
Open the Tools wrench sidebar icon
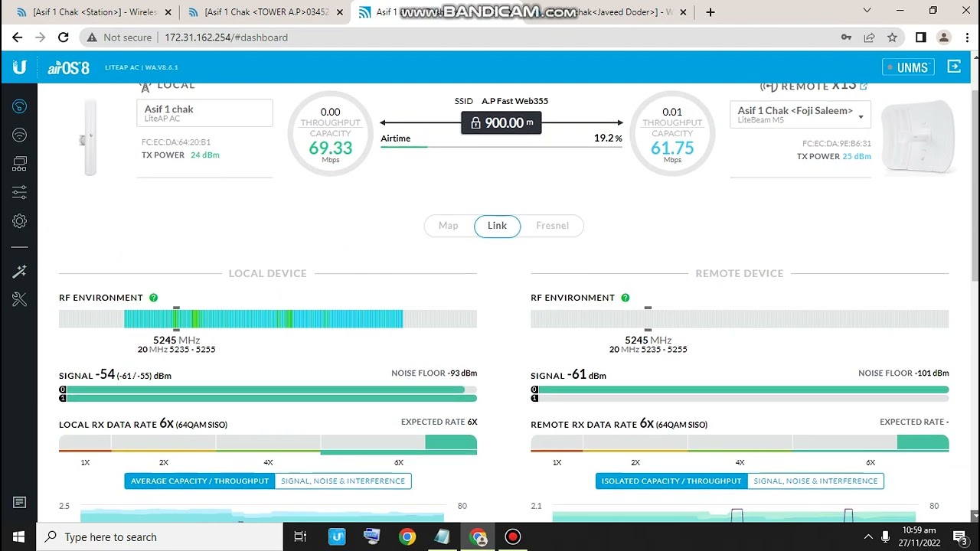20,299
